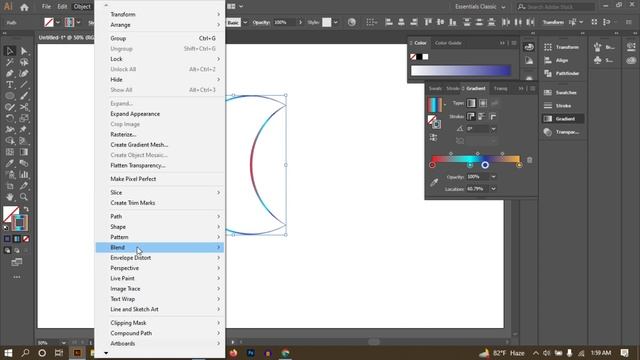Select the Direct Selection tool
The image size is (640, 360).
[24, 51]
